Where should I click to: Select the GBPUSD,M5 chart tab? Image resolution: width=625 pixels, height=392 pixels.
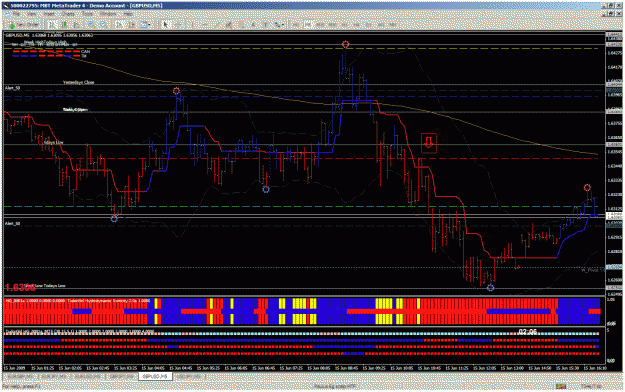(155, 376)
